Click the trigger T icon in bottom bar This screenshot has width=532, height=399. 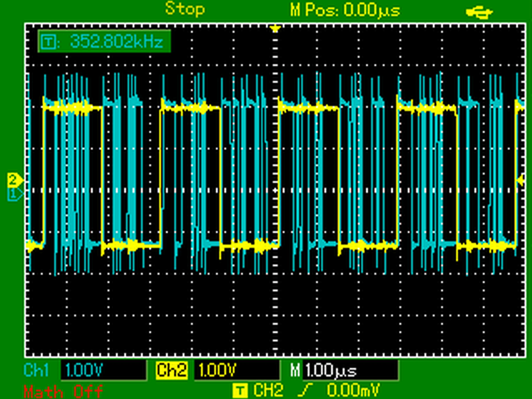[240, 391]
